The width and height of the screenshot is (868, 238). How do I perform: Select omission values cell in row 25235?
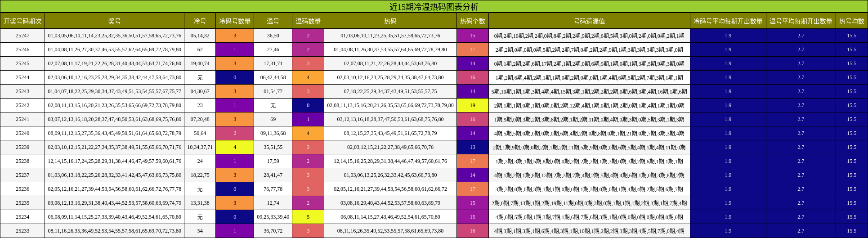[x=589, y=203]
